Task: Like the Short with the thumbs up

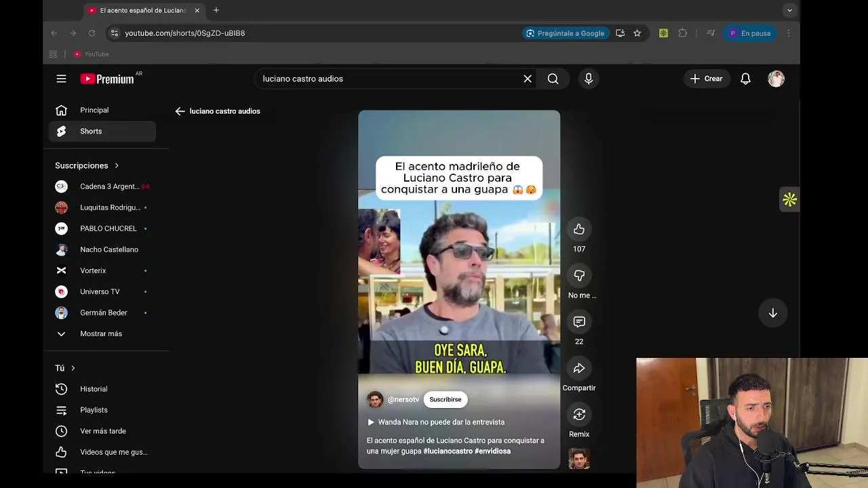Action: click(579, 229)
